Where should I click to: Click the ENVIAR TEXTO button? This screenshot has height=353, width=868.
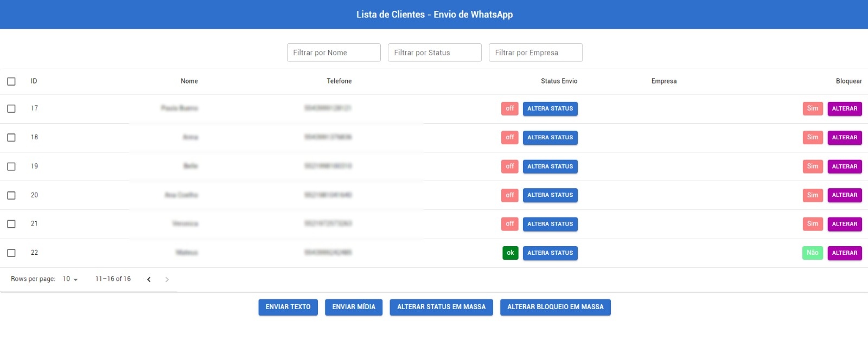click(x=288, y=307)
